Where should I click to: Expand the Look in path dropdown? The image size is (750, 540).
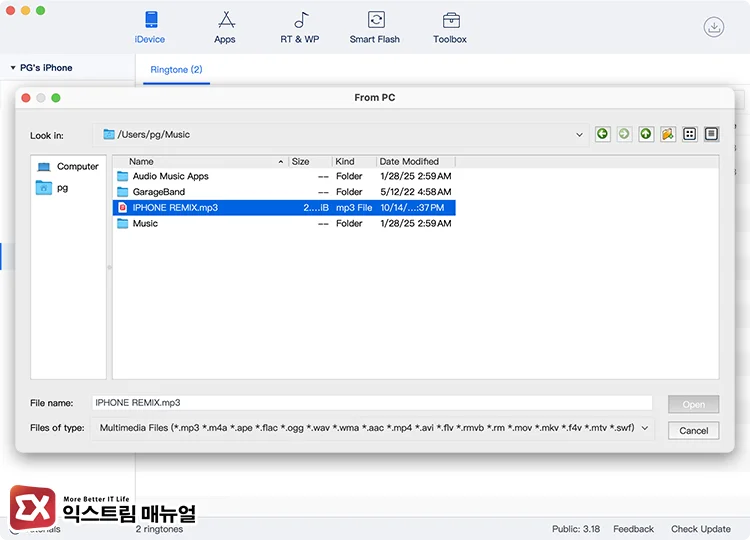tap(579, 134)
